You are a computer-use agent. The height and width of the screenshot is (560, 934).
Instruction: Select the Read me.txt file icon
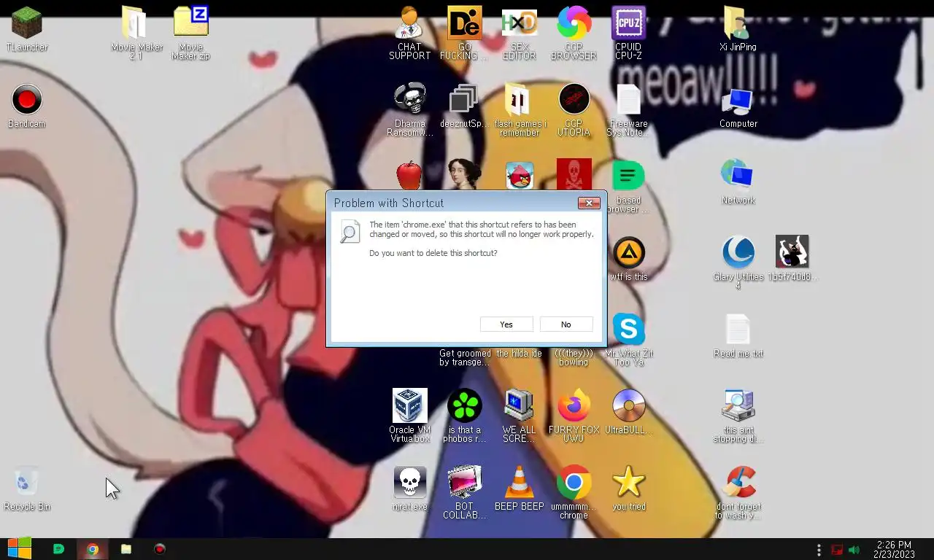click(x=738, y=335)
